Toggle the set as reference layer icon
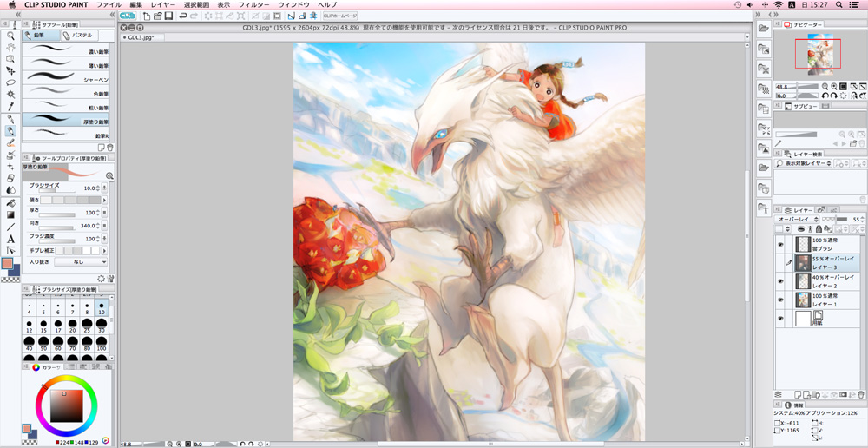This screenshot has height=448, width=868. [810, 228]
